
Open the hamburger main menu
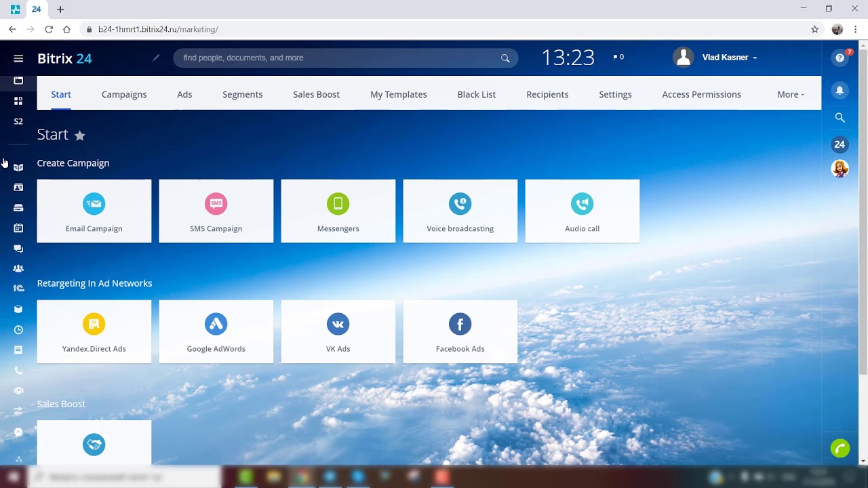18,58
